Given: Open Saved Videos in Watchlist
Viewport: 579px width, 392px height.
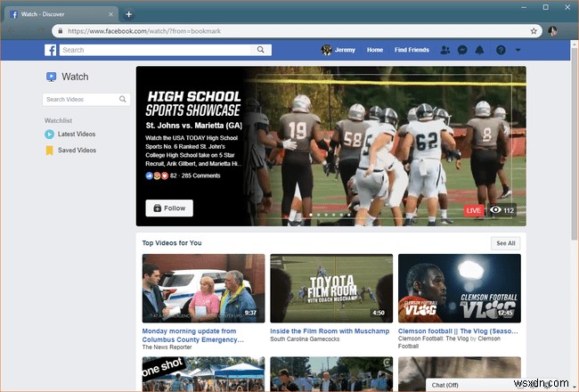Looking at the screenshot, I should click(77, 151).
